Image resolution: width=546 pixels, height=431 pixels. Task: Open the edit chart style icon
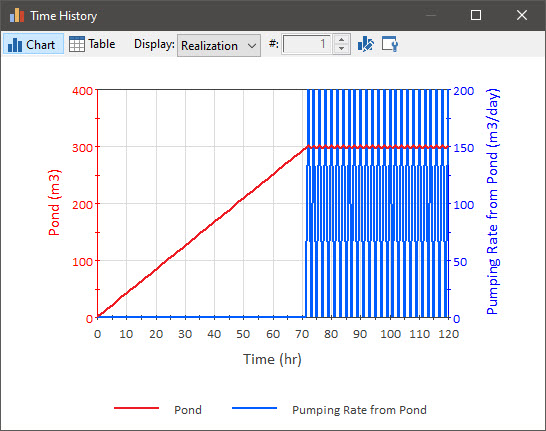366,44
